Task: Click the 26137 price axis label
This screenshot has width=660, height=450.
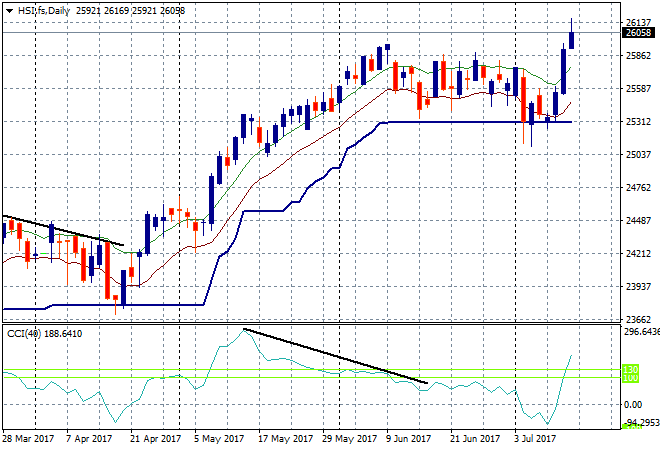Action: [638, 22]
